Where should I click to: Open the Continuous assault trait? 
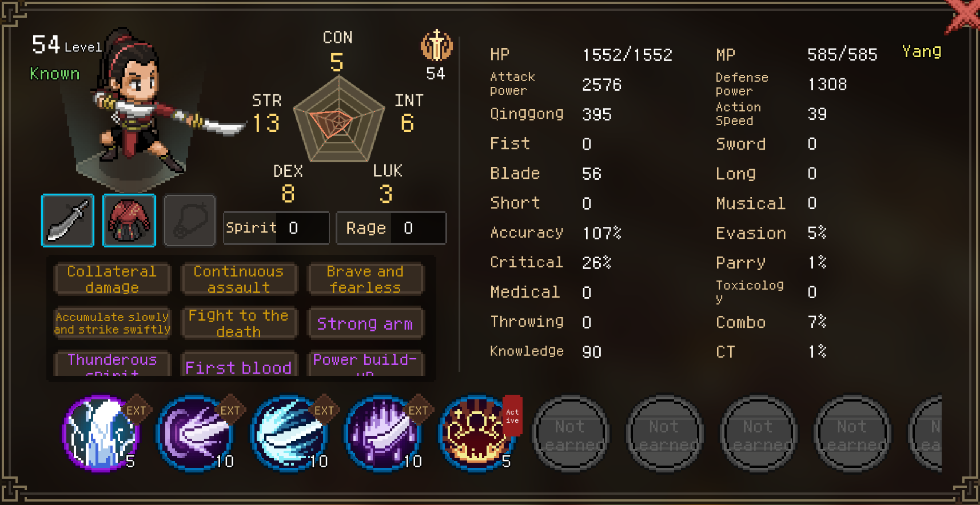[239, 279]
